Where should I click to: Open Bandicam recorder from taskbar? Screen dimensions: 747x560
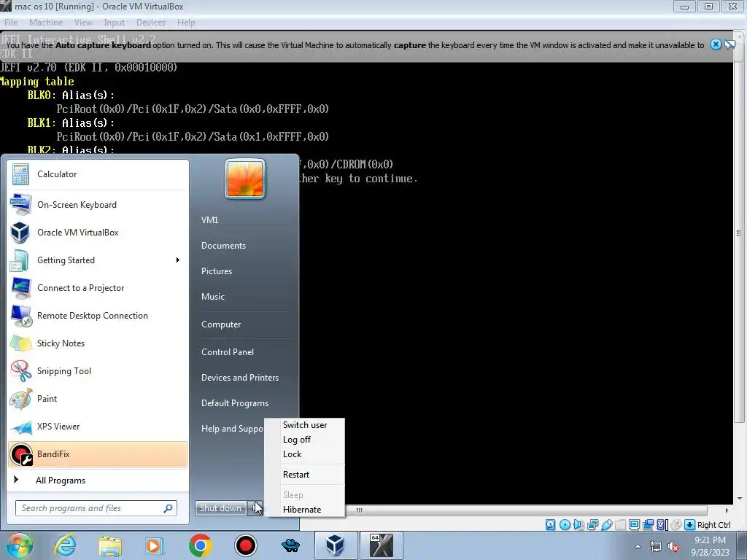(245, 545)
